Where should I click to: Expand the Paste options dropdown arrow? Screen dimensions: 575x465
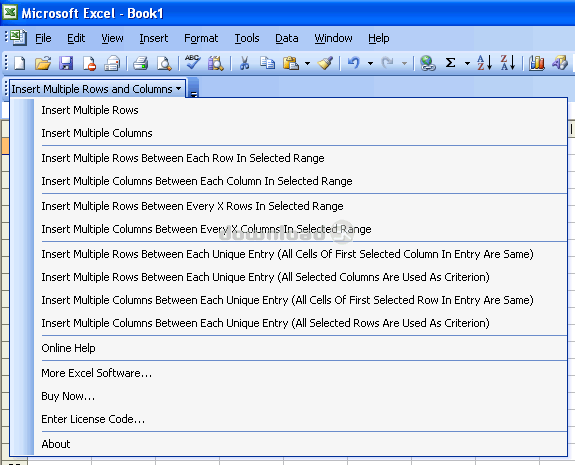click(307, 64)
